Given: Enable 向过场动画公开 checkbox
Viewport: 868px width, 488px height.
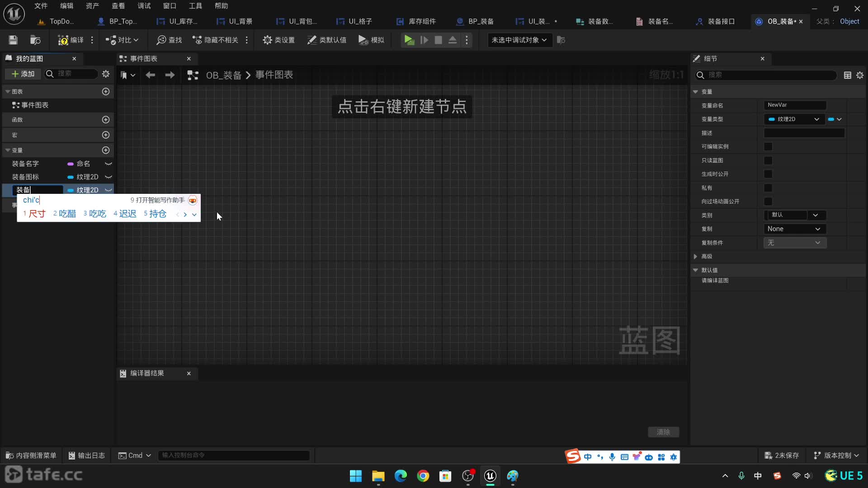Looking at the screenshot, I should tap(768, 202).
